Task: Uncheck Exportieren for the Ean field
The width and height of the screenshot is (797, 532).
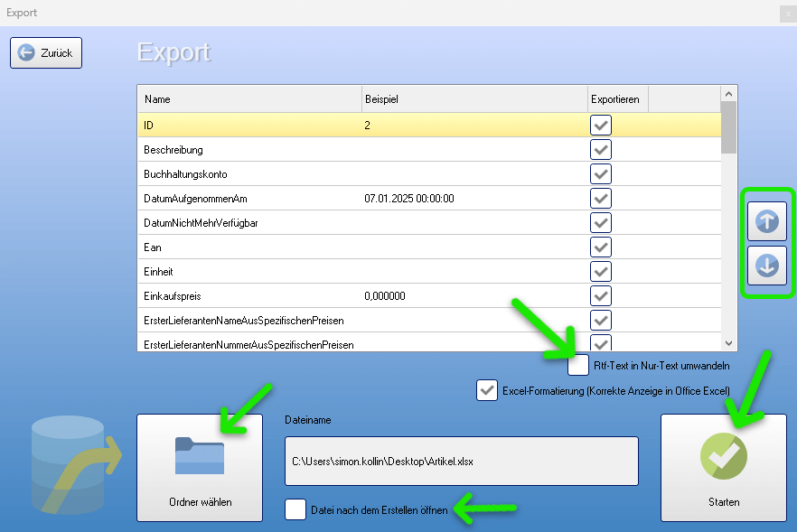Action: pos(601,247)
